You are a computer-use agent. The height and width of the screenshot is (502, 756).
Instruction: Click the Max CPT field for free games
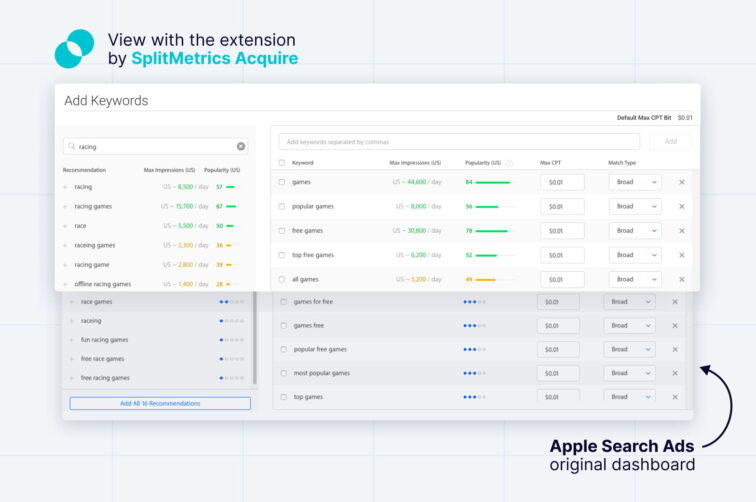coord(562,231)
